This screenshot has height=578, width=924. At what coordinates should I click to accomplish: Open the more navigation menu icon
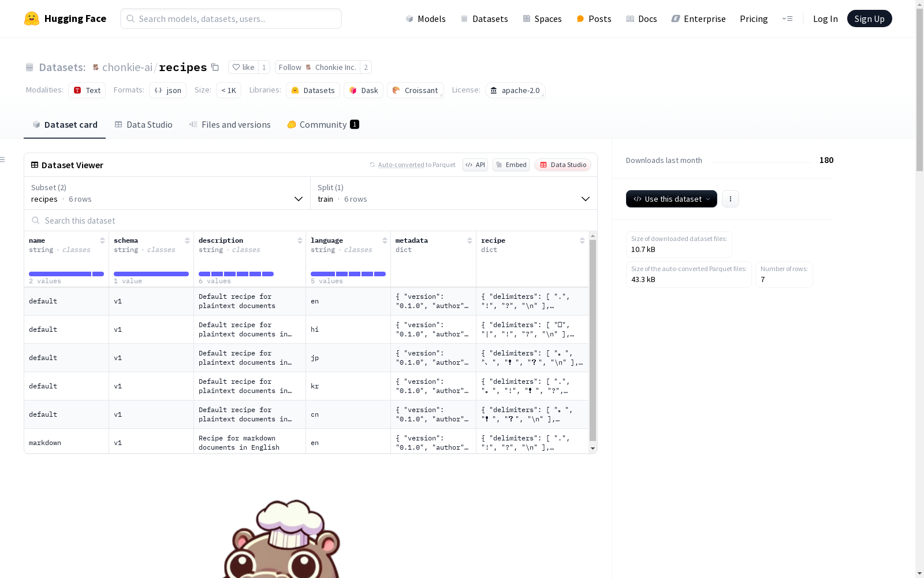787,18
